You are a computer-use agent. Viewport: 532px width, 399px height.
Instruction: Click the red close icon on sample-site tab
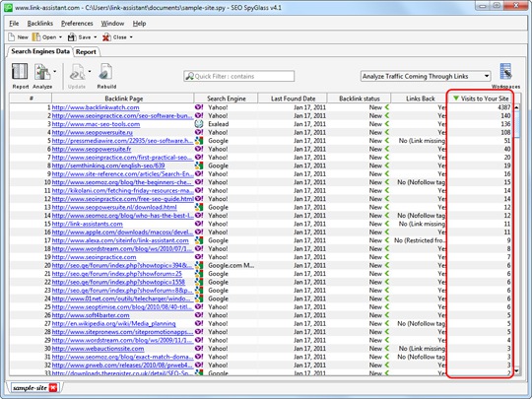[53, 387]
